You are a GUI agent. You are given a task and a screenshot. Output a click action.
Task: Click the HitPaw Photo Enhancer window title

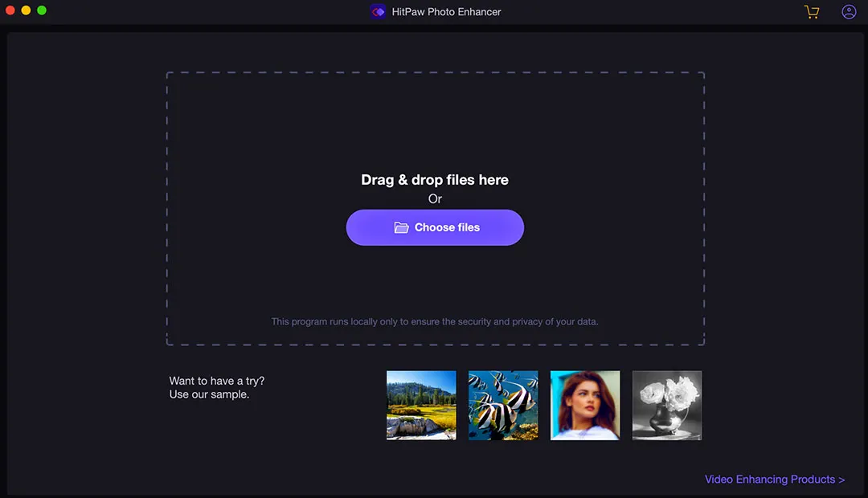pyautogui.click(x=446, y=11)
